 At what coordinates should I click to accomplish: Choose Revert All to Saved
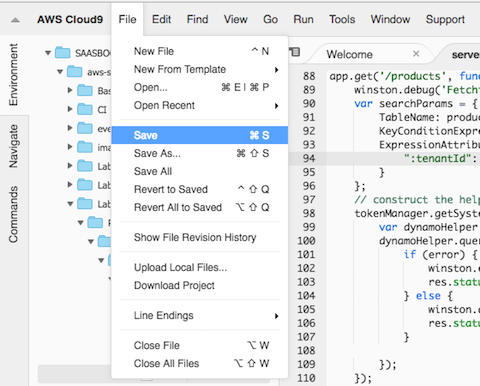tap(200, 207)
